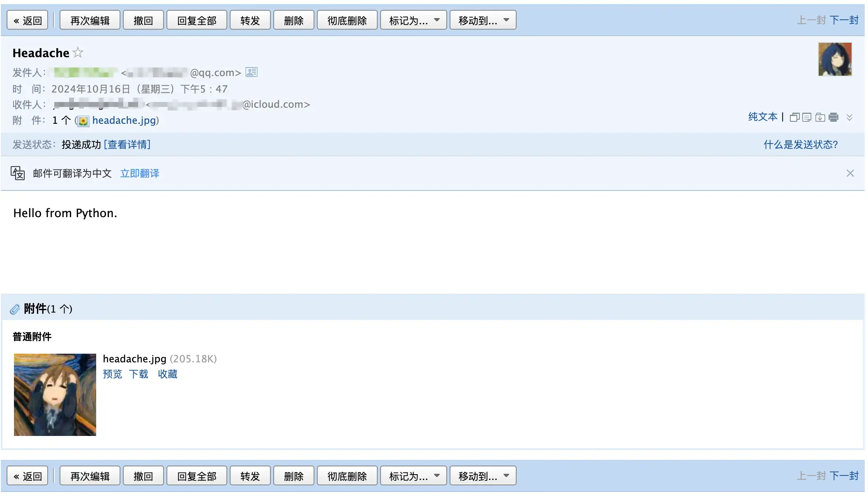Expand header details with double chevron
This screenshot has width=868, height=496.
coord(850,118)
